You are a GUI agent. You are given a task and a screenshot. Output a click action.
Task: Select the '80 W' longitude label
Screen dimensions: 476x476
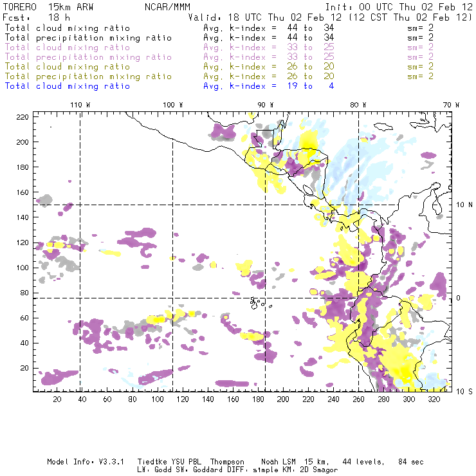coord(358,105)
